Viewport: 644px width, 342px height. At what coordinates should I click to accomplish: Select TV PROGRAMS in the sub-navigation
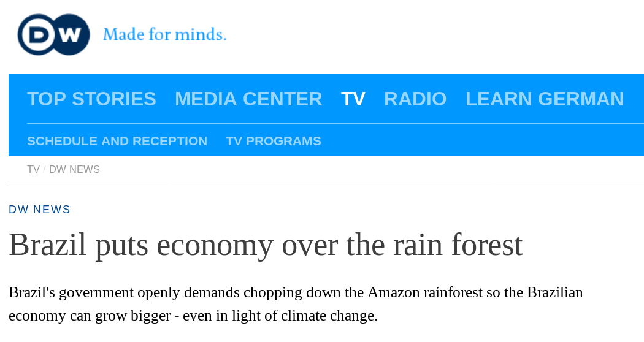coord(274,141)
